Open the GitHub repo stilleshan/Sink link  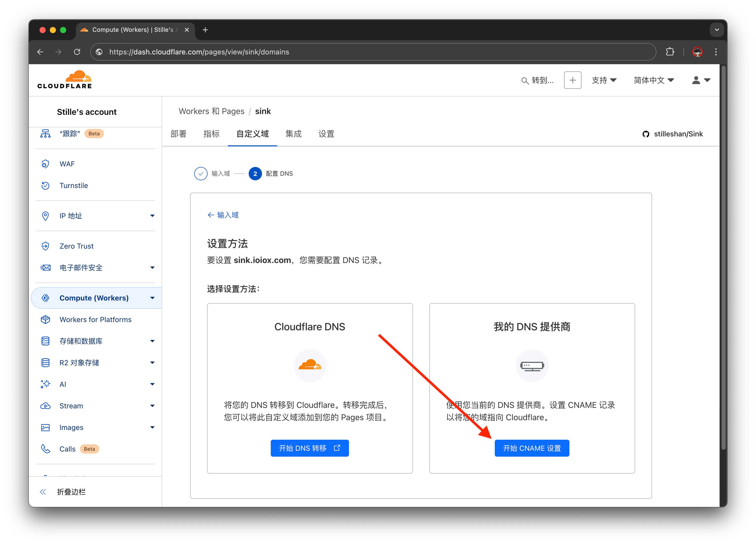pos(672,134)
